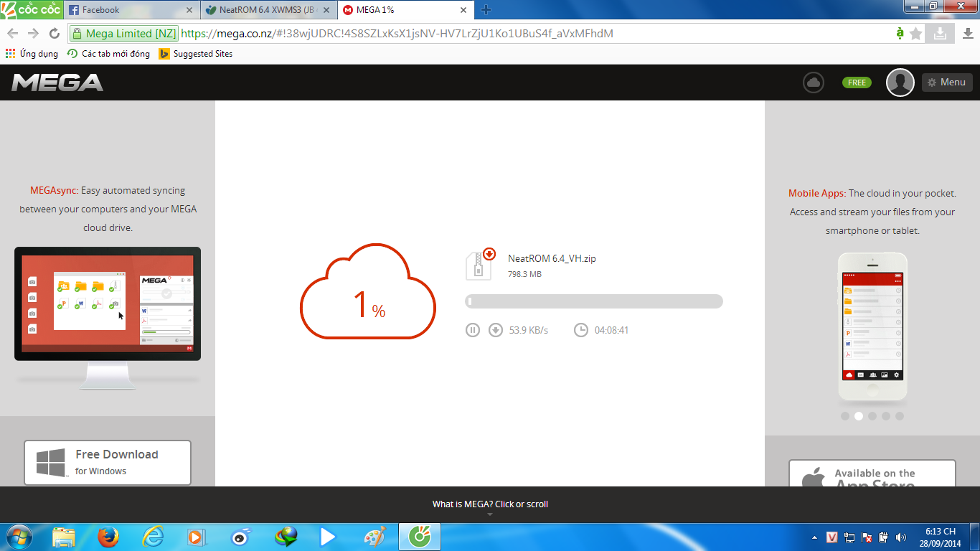Click the volume speaker tray icon
Screen dimensions: 980x551
[x=900, y=537]
